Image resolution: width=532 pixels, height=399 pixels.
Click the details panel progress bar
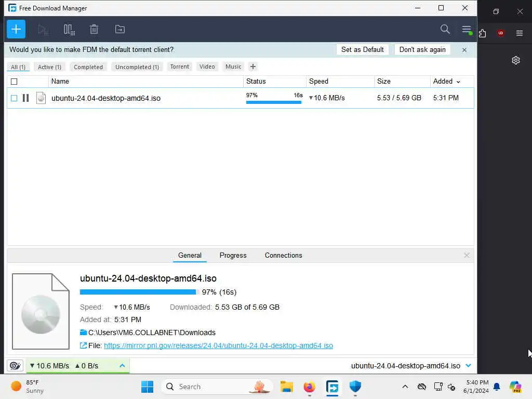coord(139,292)
